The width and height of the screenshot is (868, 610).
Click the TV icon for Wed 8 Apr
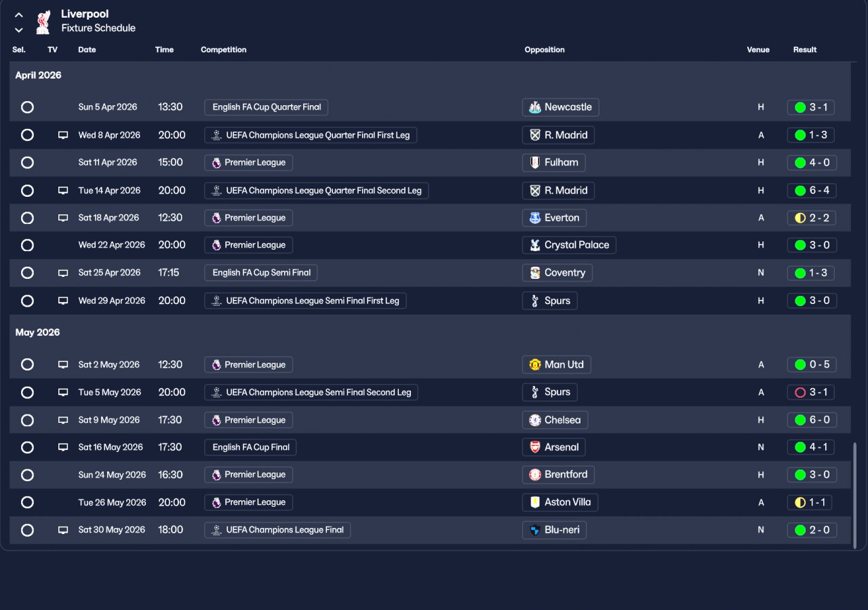tap(63, 135)
